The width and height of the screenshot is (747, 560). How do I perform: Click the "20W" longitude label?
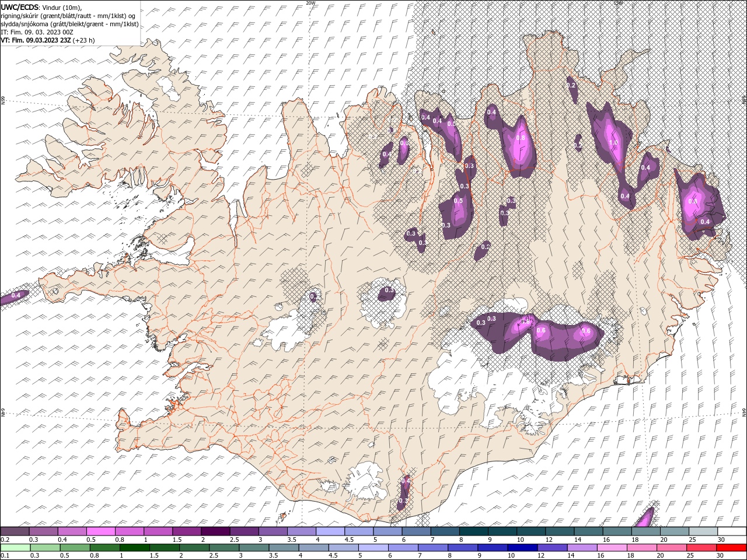(x=310, y=2)
